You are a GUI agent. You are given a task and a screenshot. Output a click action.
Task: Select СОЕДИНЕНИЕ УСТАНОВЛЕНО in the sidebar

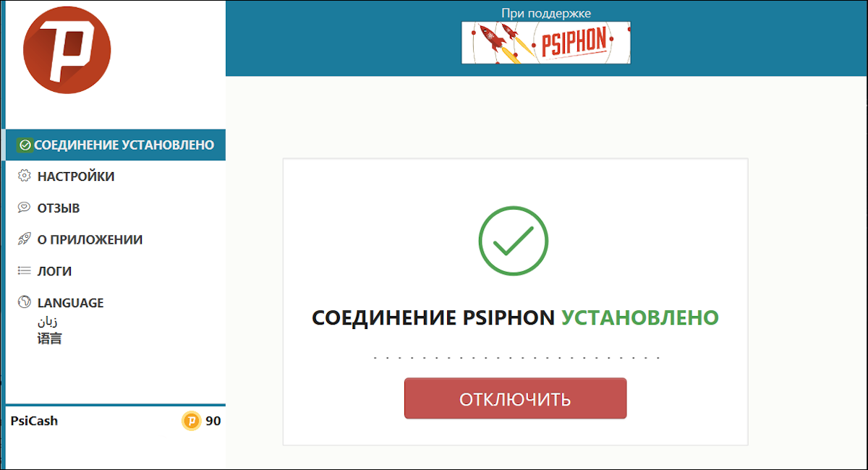[116, 144]
